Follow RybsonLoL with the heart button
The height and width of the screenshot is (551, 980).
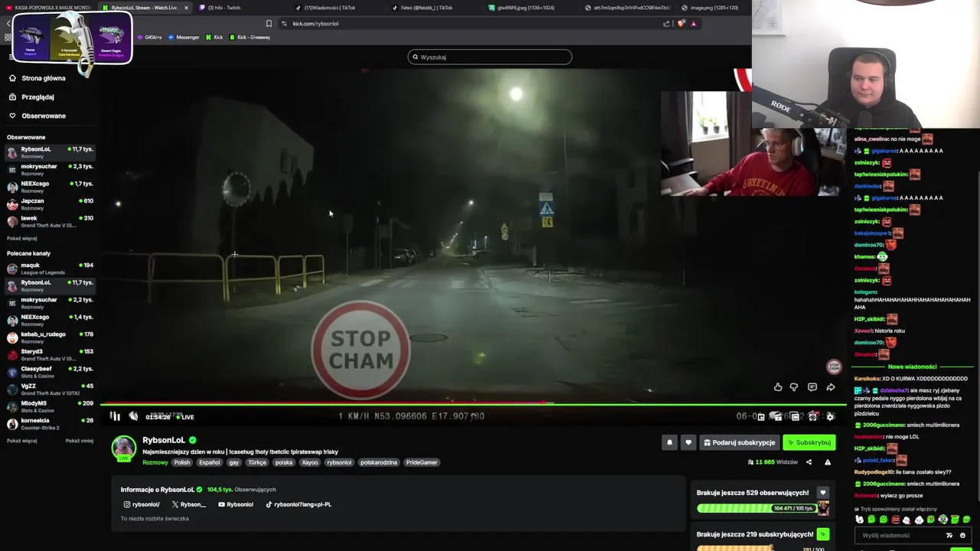(688, 442)
